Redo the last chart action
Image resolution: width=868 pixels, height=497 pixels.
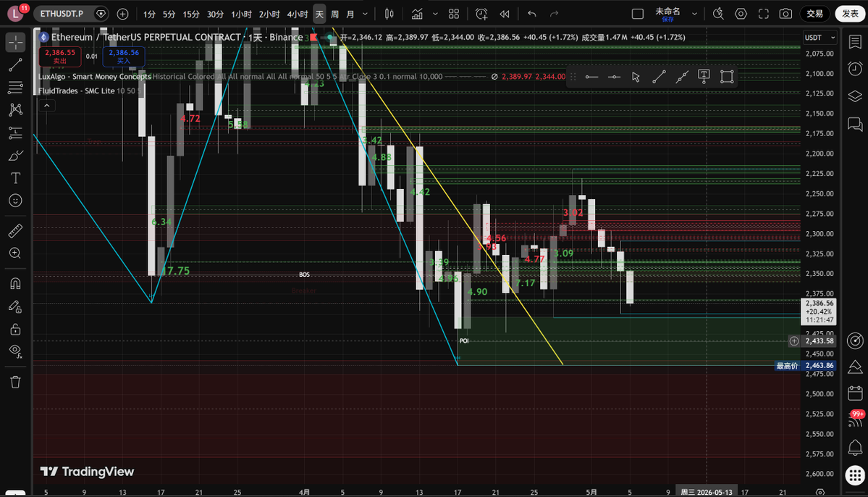pyautogui.click(x=554, y=14)
